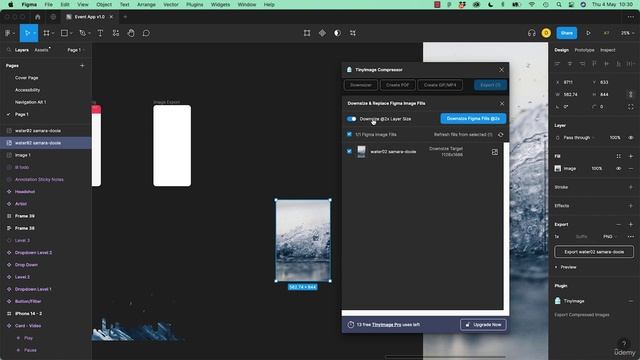Screen dimensions: 640x360
Task: Select the Hand tool
Action: click(131, 33)
